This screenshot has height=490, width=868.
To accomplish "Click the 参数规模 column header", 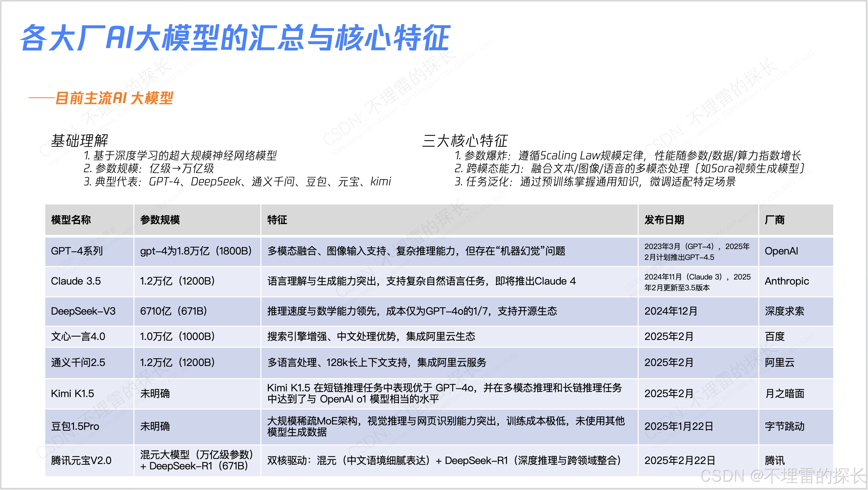I will (160, 220).
